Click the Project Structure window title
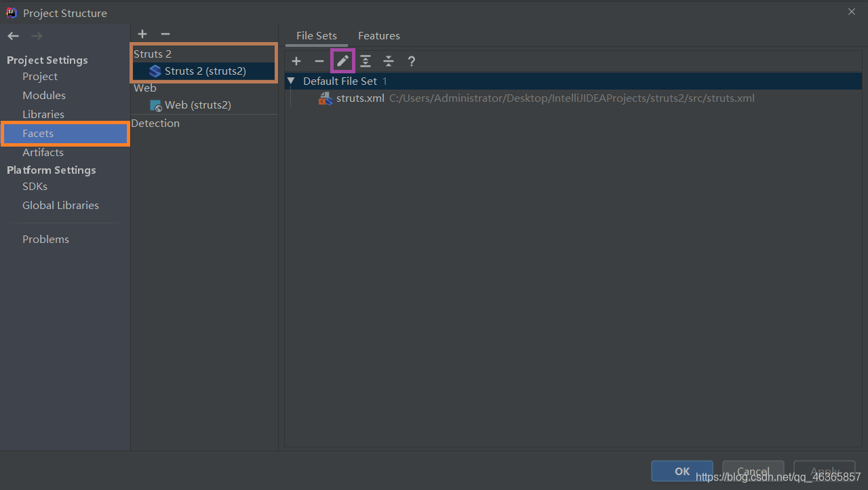This screenshot has width=868, height=490. [x=65, y=13]
